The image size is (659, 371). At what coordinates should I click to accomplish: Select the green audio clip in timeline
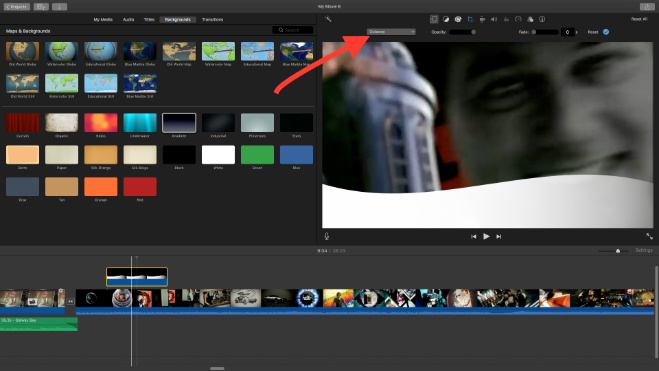click(x=39, y=324)
